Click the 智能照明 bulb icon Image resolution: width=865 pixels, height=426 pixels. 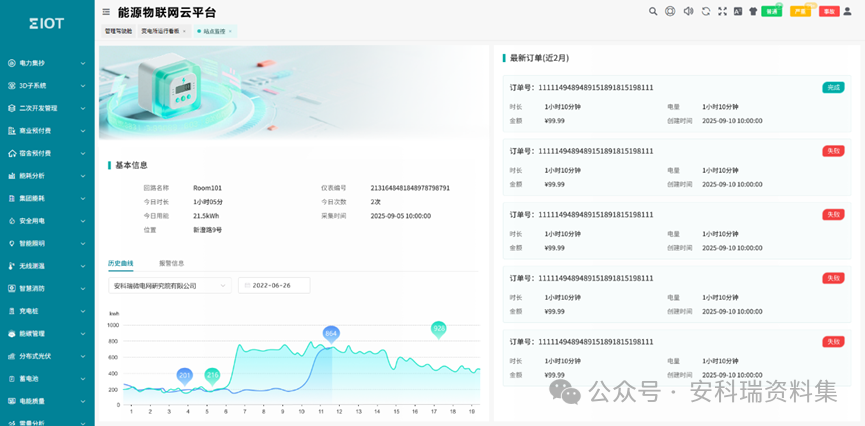pos(12,243)
